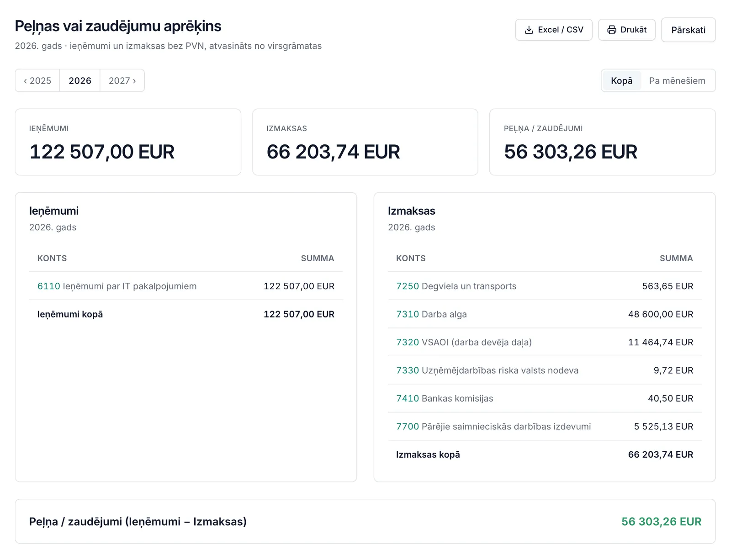The image size is (731, 560).
Task: Open account 7700 Pārējie saimnieciskās darbības izdevumi
Action: click(x=493, y=427)
